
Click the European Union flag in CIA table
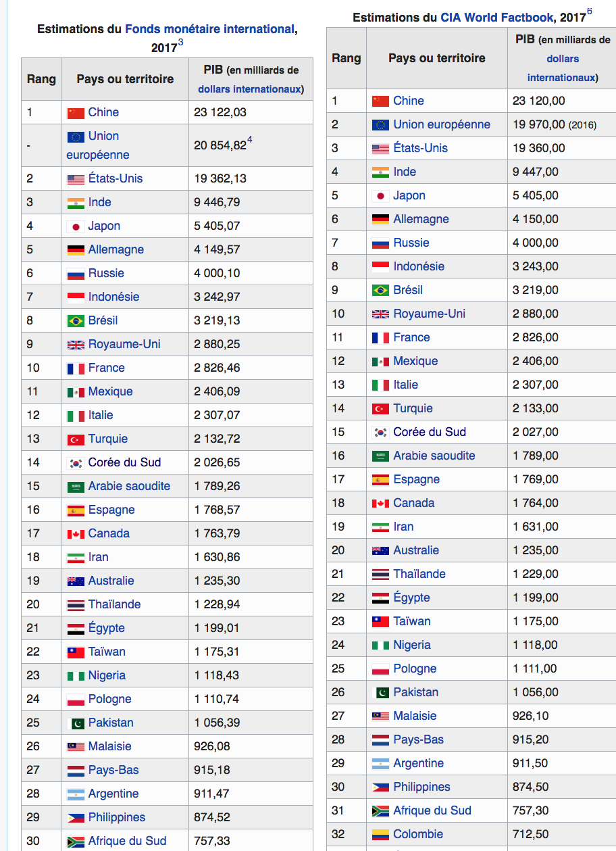coord(380,125)
